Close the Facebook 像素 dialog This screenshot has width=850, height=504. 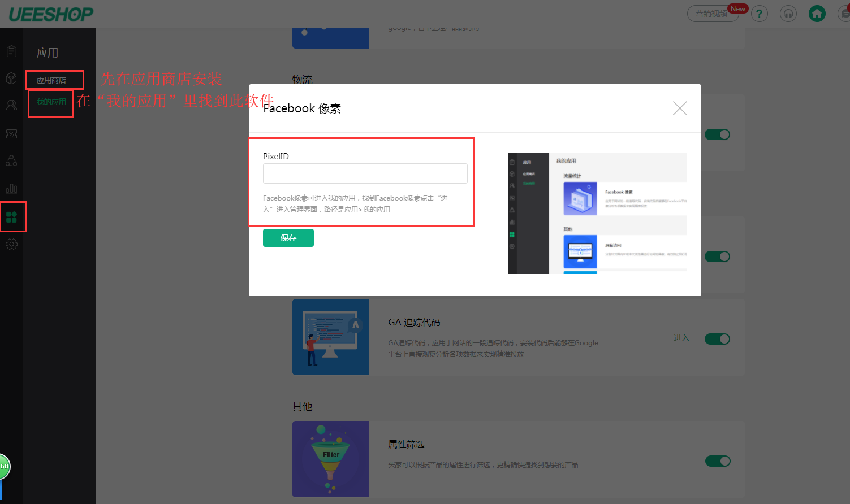[680, 108]
